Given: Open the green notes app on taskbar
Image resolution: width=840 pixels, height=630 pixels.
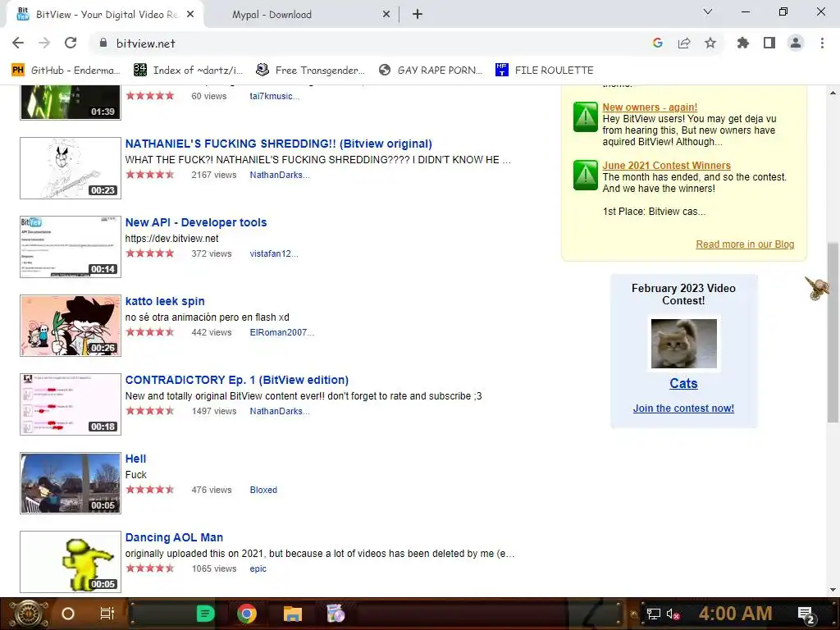Looking at the screenshot, I should pos(205,614).
